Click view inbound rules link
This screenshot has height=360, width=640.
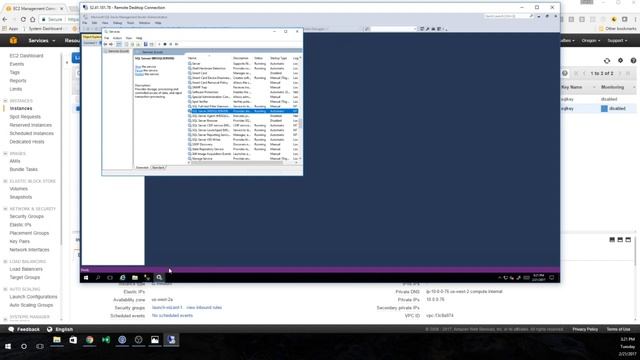204,307
